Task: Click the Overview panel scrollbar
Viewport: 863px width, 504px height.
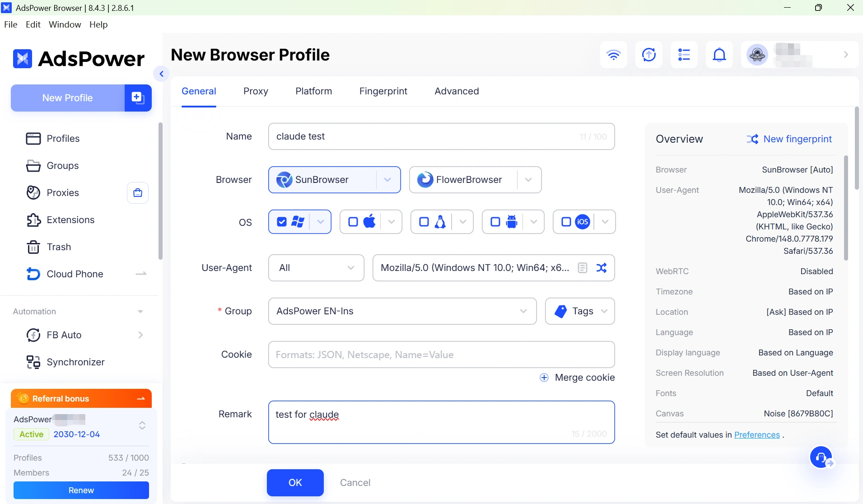Action: coord(846,208)
